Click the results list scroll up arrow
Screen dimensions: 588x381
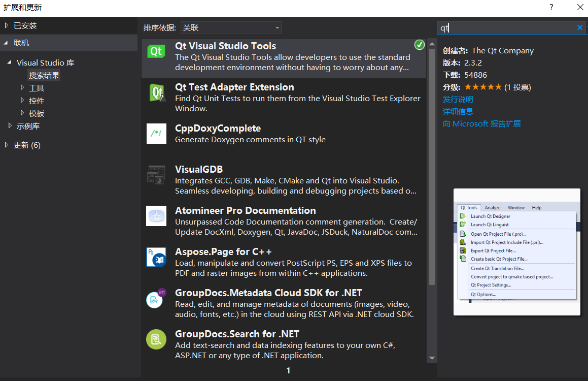pos(432,44)
